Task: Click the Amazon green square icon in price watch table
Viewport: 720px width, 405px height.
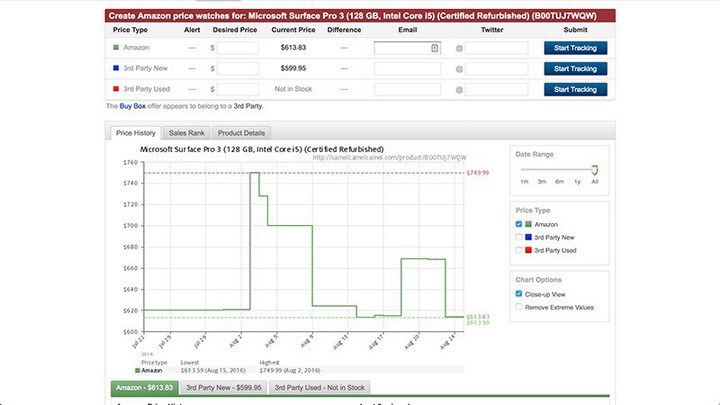Action: click(116, 47)
